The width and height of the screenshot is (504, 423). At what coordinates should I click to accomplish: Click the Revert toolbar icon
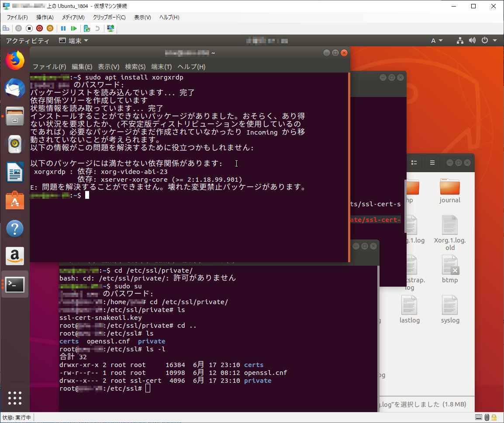click(97, 28)
